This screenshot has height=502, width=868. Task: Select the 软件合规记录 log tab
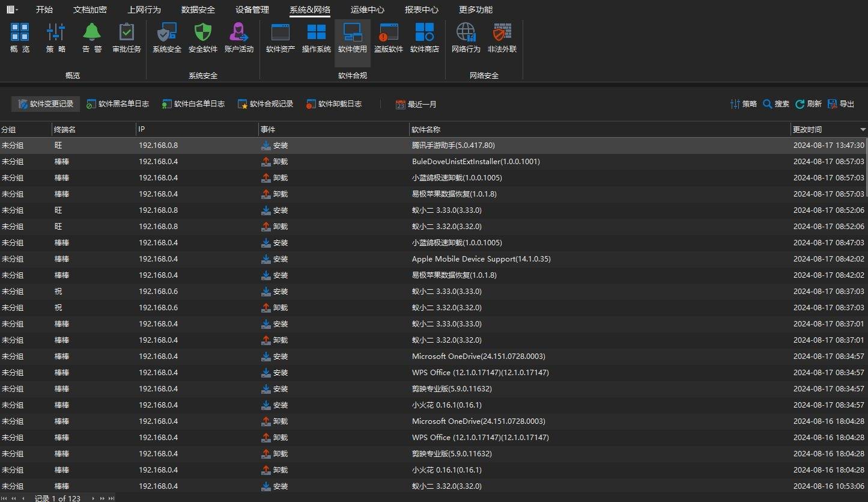coord(266,104)
